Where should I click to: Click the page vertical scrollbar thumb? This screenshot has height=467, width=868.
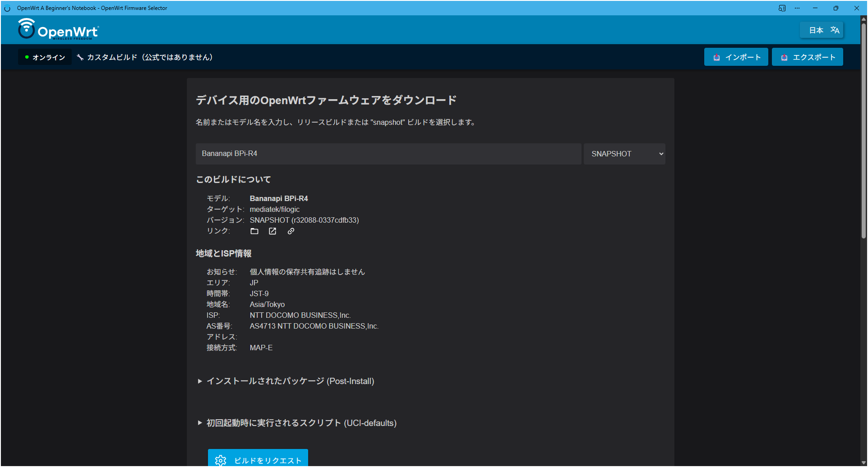tap(863, 131)
